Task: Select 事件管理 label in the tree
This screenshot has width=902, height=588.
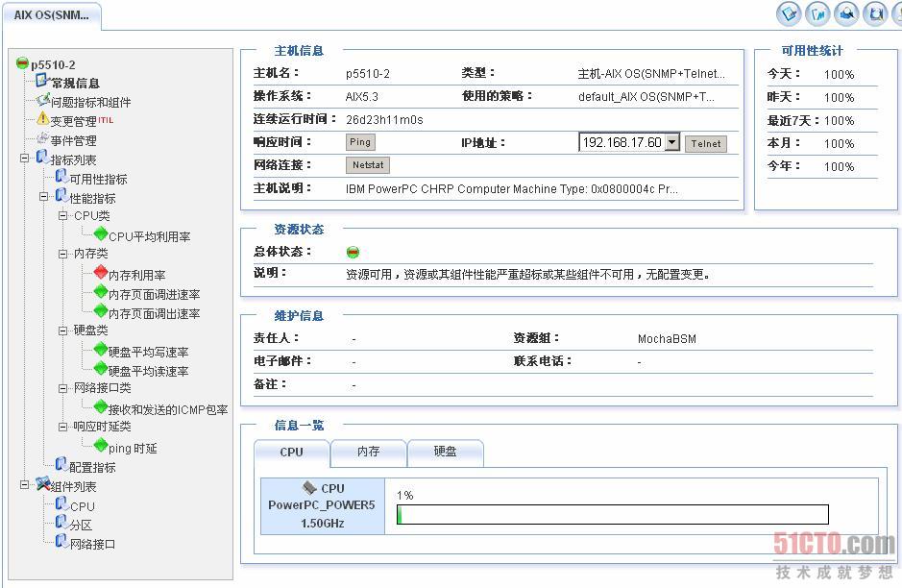Action: 74,141
